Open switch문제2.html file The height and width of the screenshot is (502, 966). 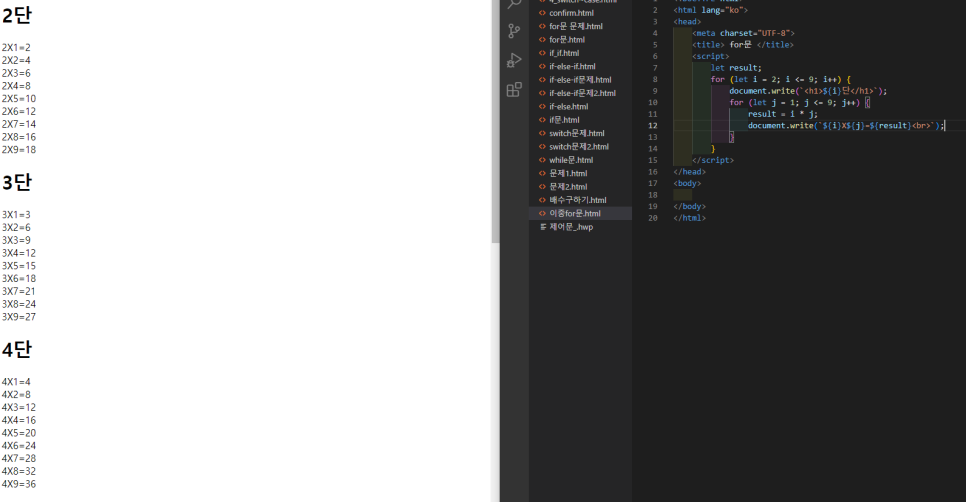tap(578, 147)
